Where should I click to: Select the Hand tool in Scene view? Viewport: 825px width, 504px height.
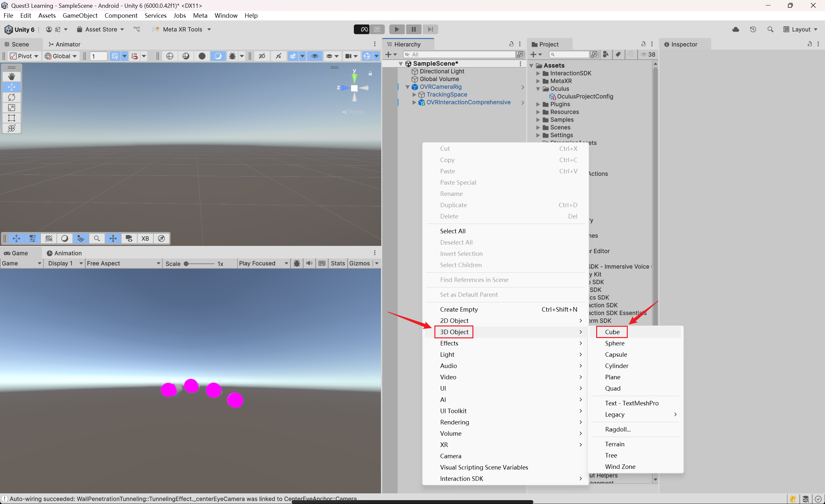point(11,76)
